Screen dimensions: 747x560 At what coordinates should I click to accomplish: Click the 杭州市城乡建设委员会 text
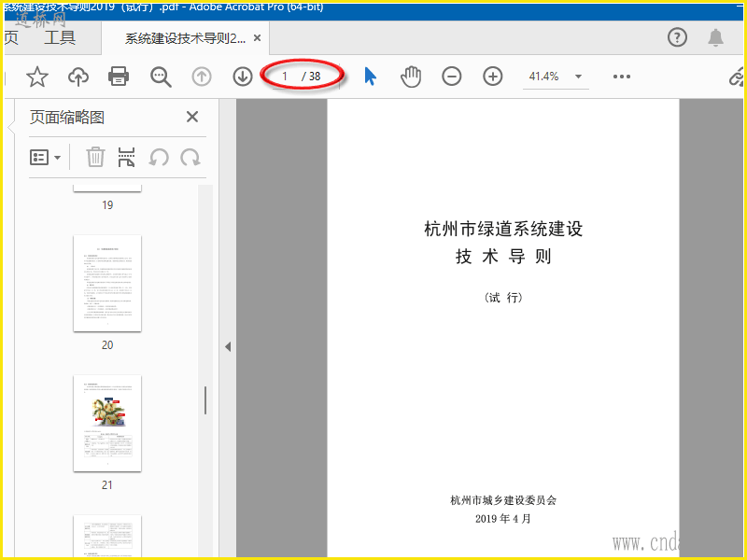point(503,500)
